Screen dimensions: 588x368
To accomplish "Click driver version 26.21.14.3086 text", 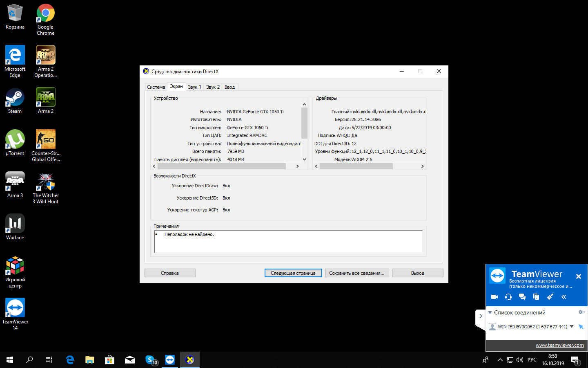I will tap(366, 120).
